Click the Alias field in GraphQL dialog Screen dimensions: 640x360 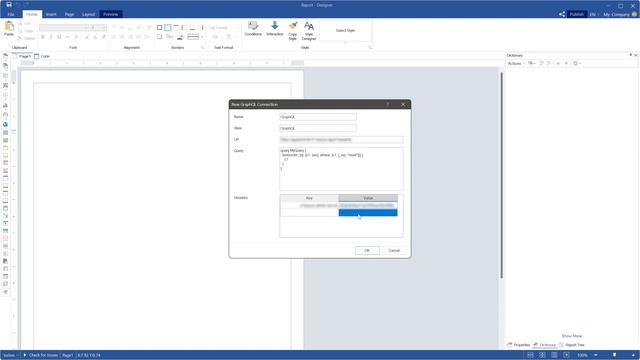(318, 129)
